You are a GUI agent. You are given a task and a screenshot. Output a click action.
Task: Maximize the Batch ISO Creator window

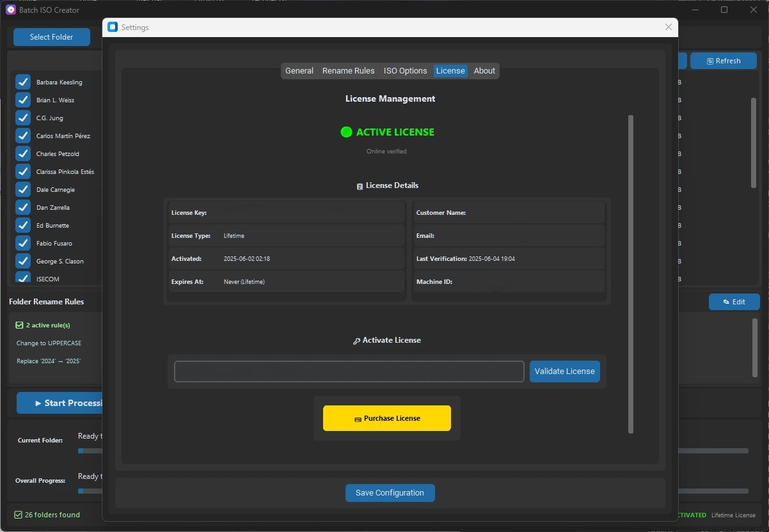pos(724,10)
